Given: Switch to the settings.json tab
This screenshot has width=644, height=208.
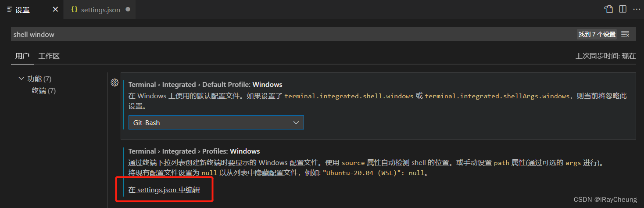Looking at the screenshot, I should click(100, 10).
